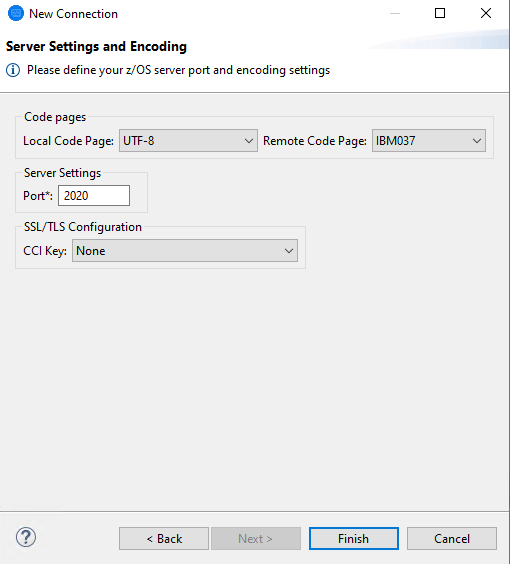Close the New Connection dialog
The image size is (510, 564).
[x=486, y=13]
